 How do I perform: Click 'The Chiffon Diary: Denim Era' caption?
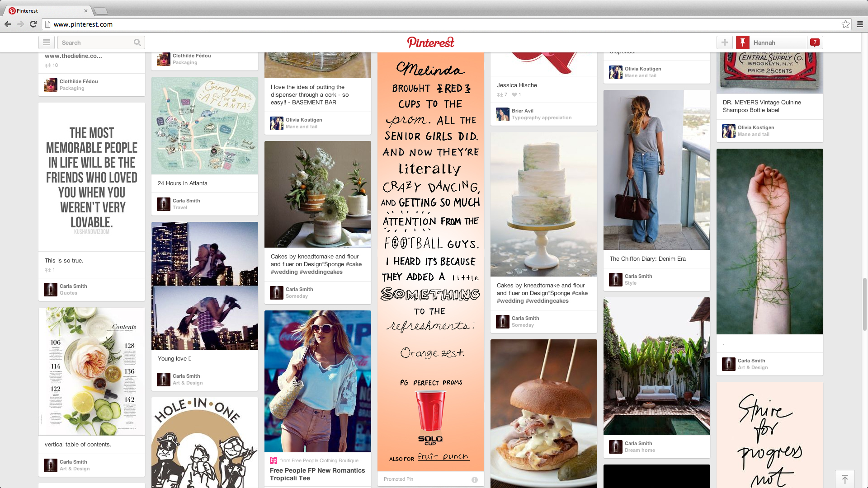tap(648, 259)
